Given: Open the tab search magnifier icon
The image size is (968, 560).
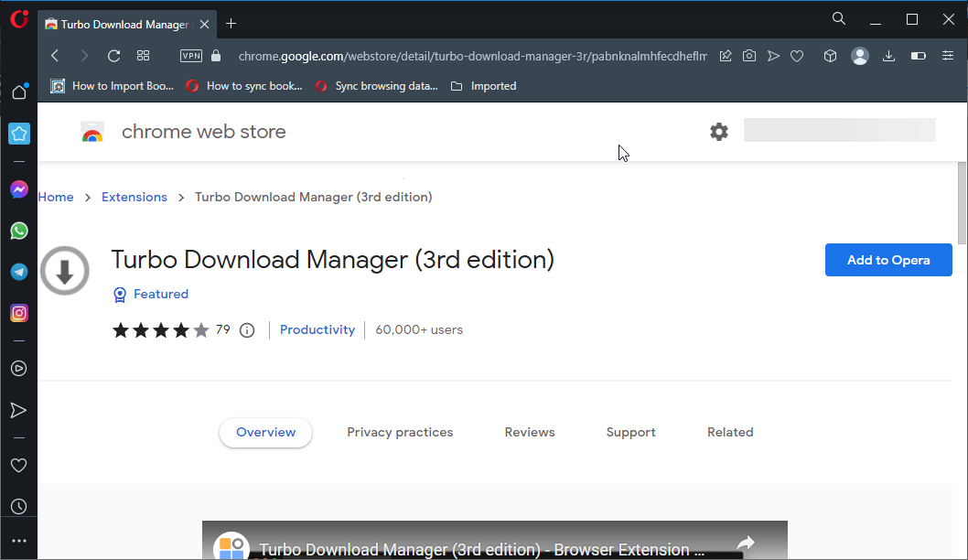Looking at the screenshot, I should pyautogui.click(x=838, y=18).
